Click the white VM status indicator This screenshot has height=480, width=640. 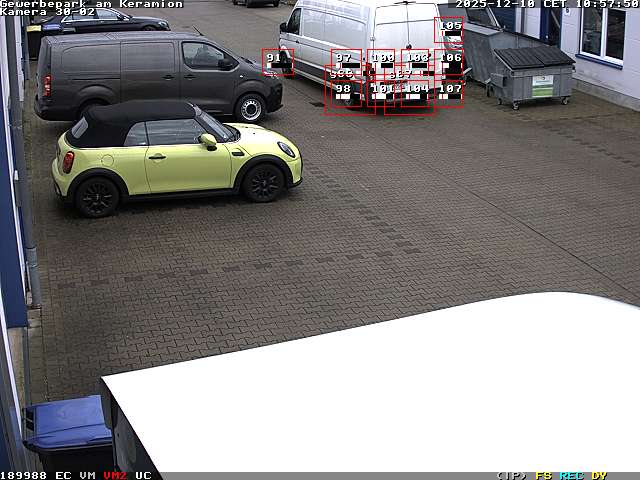pyautogui.click(x=88, y=475)
